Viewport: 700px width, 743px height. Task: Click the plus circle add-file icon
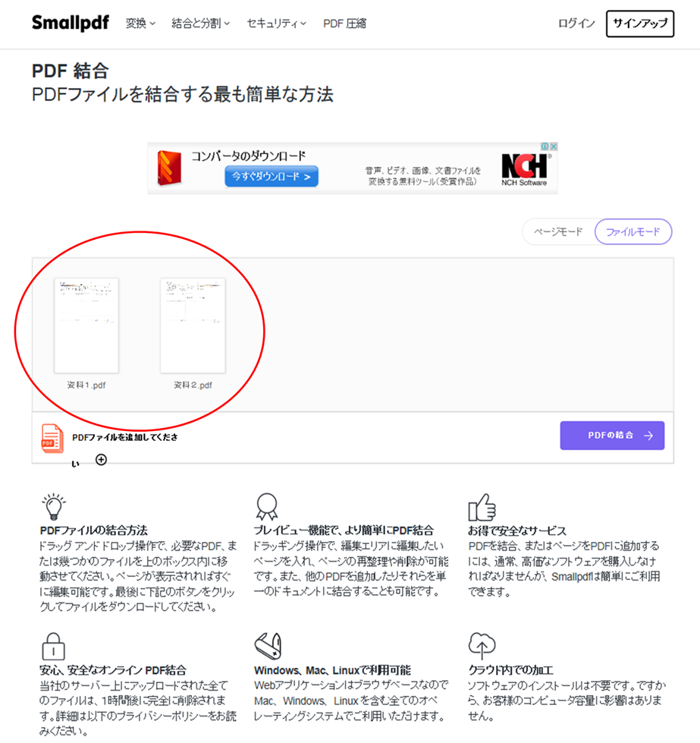point(101,460)
